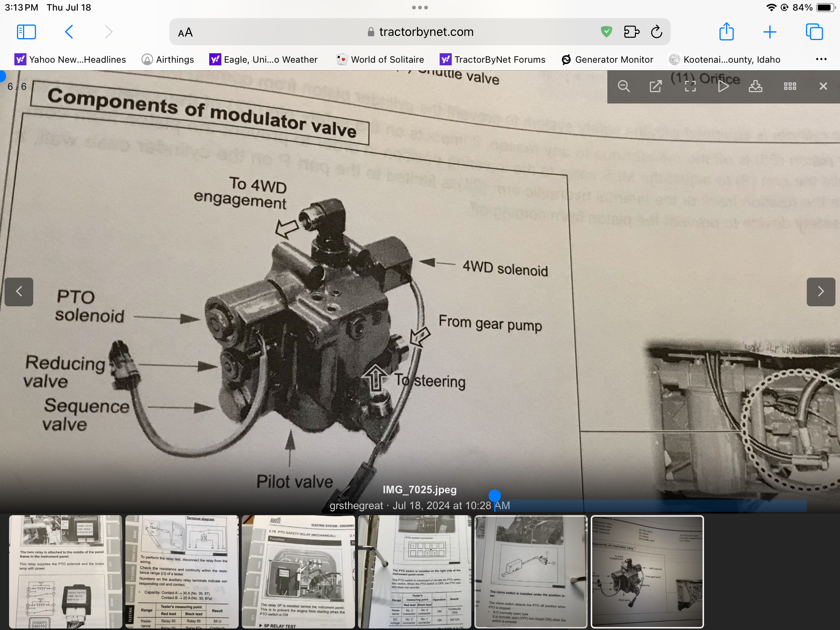Toggle the thumbnails grid strip
Viewport: 840px width, 630px height.
point(790,86)
